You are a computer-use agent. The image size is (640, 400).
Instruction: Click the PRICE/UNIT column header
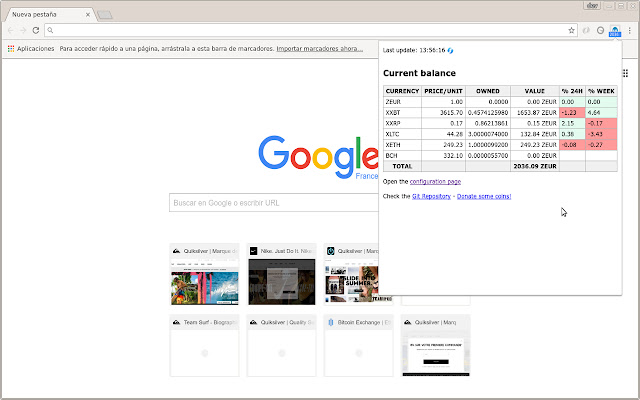[443, 91]
